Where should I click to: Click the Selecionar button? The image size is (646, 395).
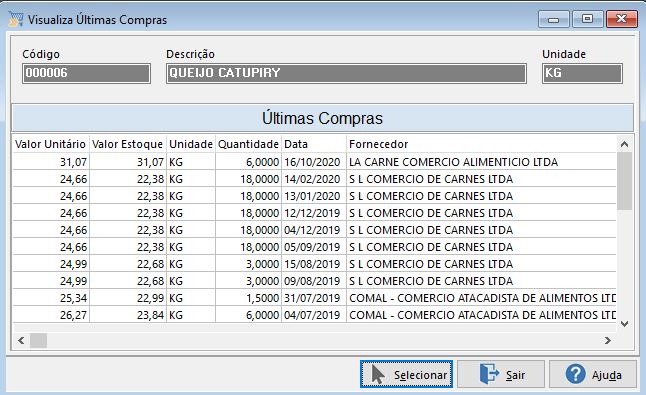point(406,374)
